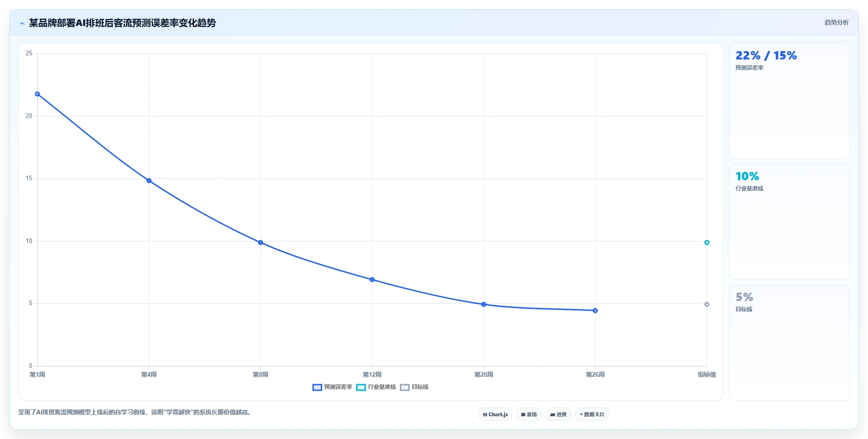The width and height of the screenshot is (868, 439).
Task: Click the 进度 tag icon
Action: 552,414
